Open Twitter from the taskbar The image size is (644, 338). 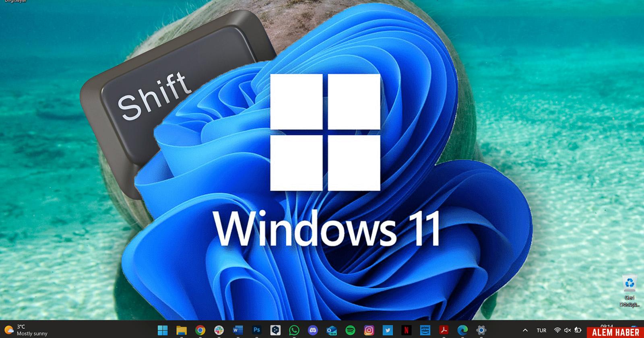(388, 330)
